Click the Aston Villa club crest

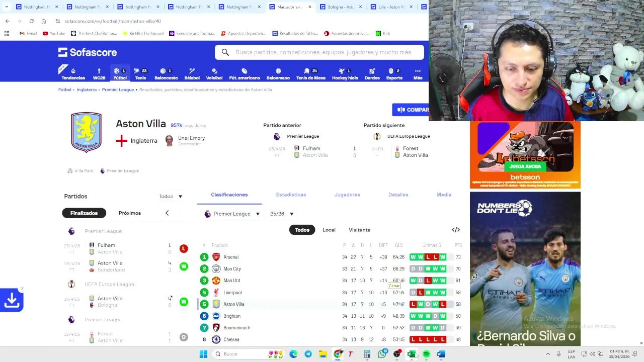86,132
